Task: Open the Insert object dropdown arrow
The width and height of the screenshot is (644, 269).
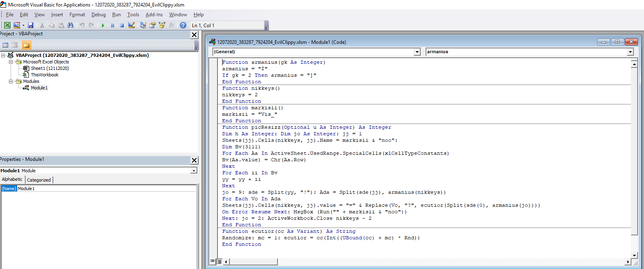Action: (x=23, y=25)
